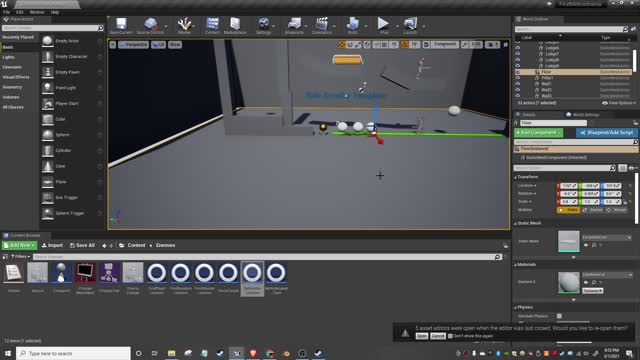Expand the View Options dropdown in outliner
Image resolution: width=640 pixels, height=360 pixels.
(618, 103)
